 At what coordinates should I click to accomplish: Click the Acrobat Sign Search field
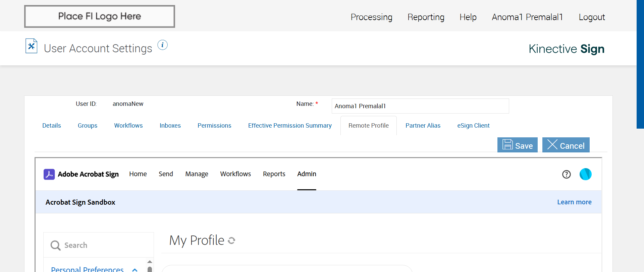point(99,245)
